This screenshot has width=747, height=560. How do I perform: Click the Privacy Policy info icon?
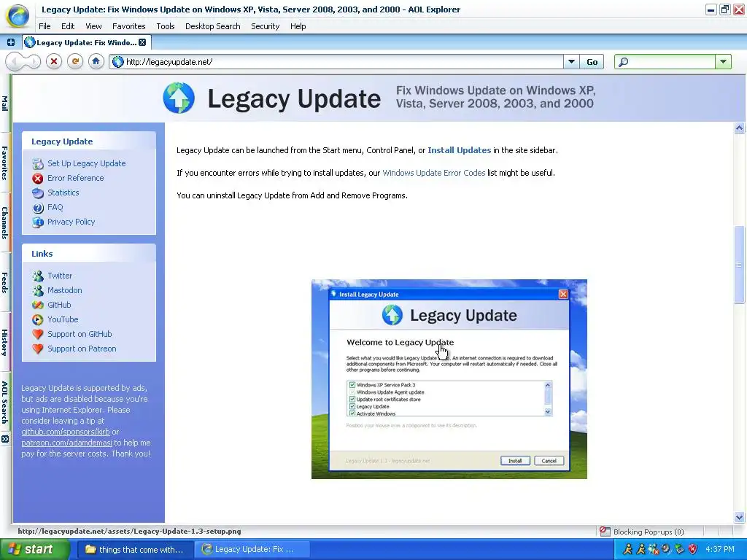38,222
